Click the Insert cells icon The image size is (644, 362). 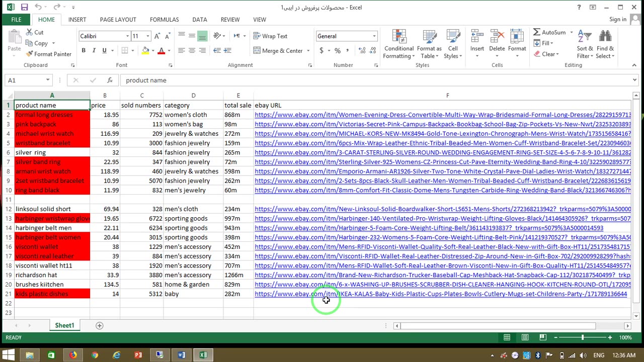[477, 36]
